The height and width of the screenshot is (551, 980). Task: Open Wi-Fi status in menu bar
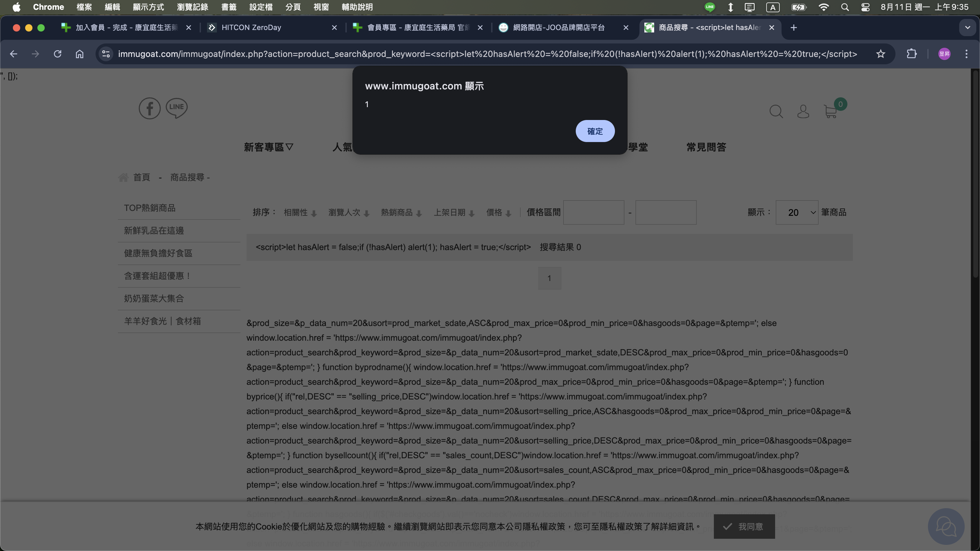tap(823, 7)
